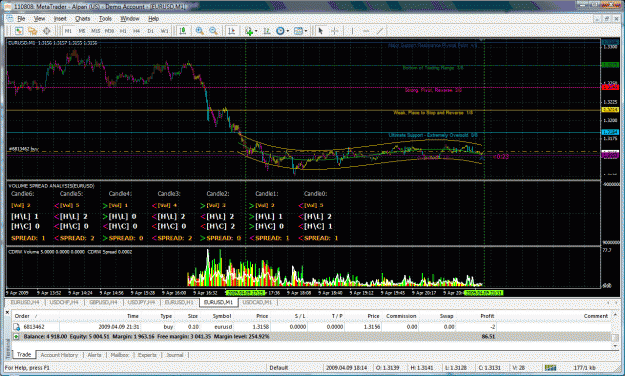Image resolution: width=625 pixels, height=376 pixels.
Task: Toggle chart auto-scroll shift icon
Action: point(232,31)
